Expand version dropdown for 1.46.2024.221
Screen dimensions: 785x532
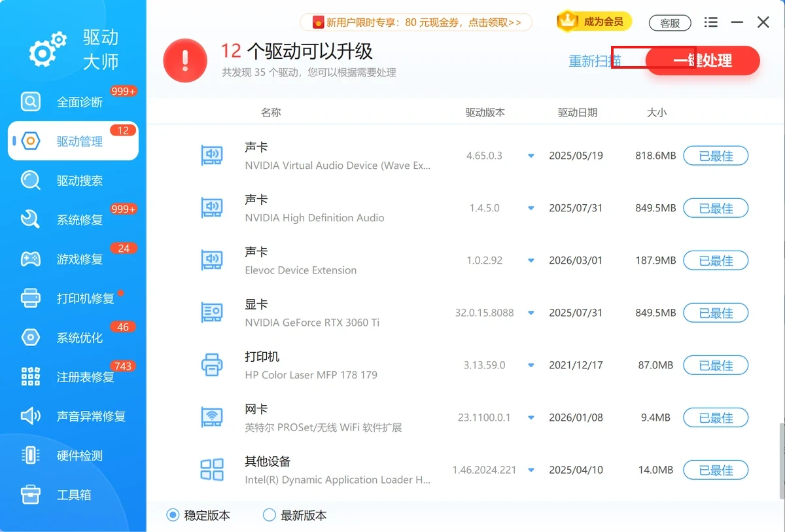tap(531, 470)
